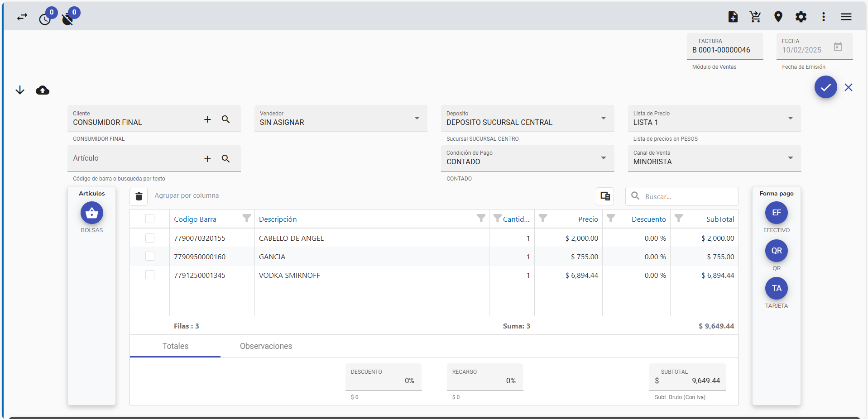The height and width of the screenshot is (419, 868).
Task: Toggle the select-all header checkbox
Action: 150,219
